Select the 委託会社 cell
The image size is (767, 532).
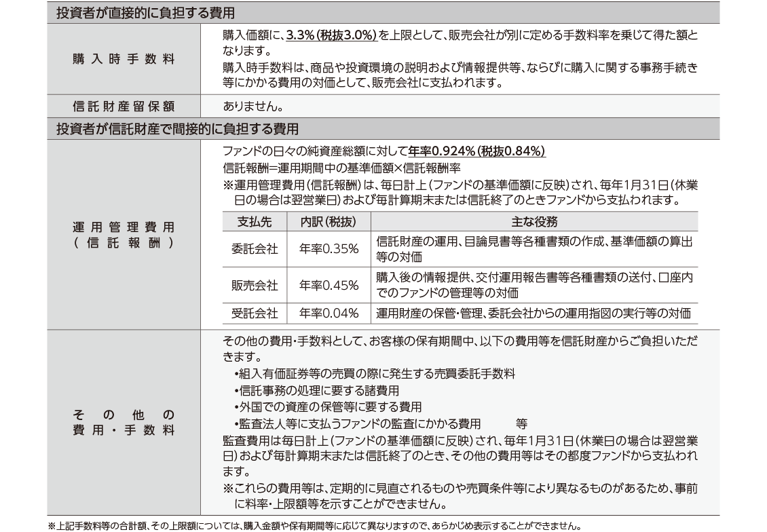(255, 249)
